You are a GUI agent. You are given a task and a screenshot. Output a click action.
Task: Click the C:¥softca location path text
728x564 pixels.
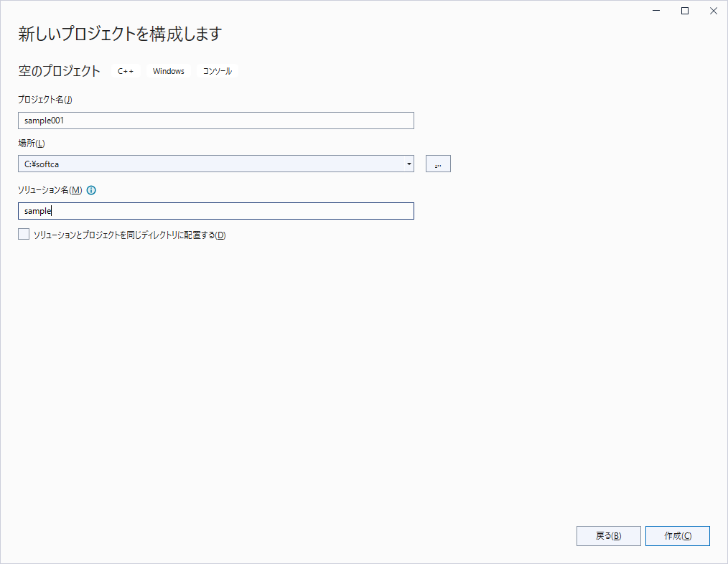(42, 164)
